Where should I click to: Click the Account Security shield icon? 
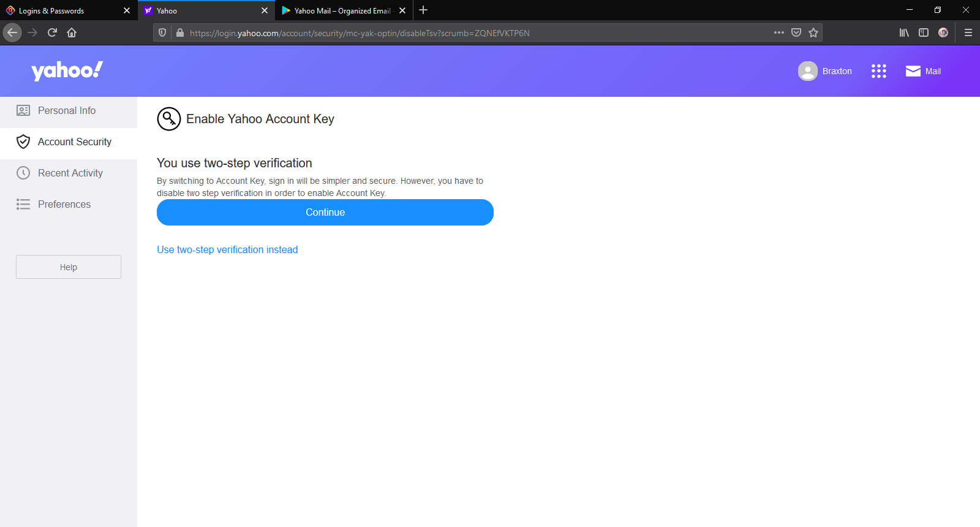pos(23,142)
